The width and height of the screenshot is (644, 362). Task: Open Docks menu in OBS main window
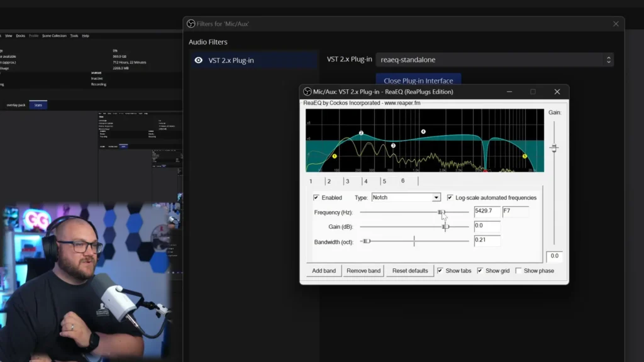(21, 36)
